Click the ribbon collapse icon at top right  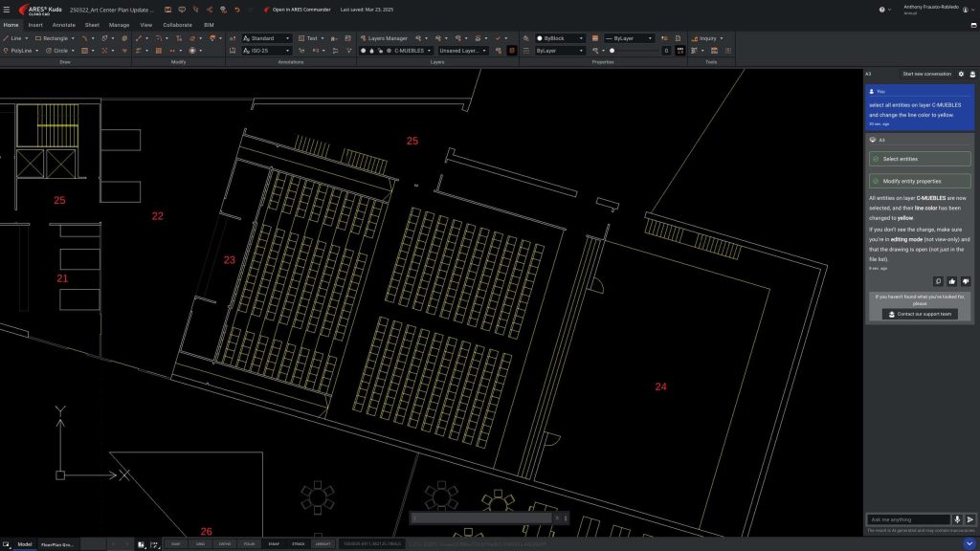[973, 25]
